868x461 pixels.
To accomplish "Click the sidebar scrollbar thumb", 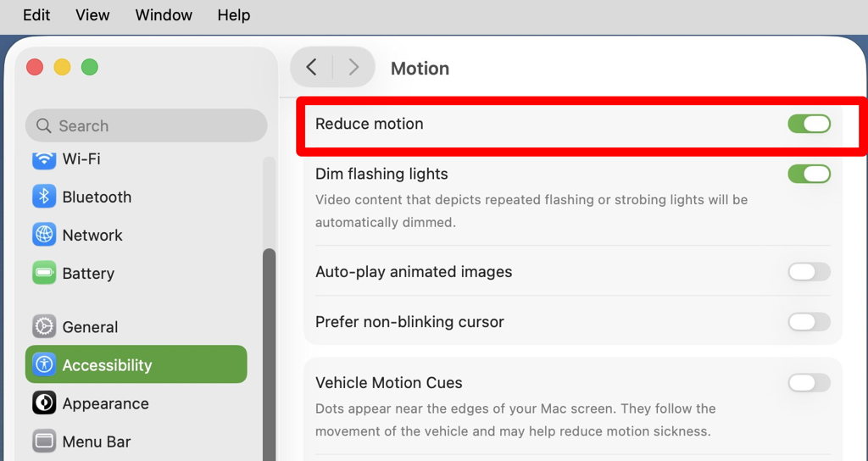I will point(269,356).
